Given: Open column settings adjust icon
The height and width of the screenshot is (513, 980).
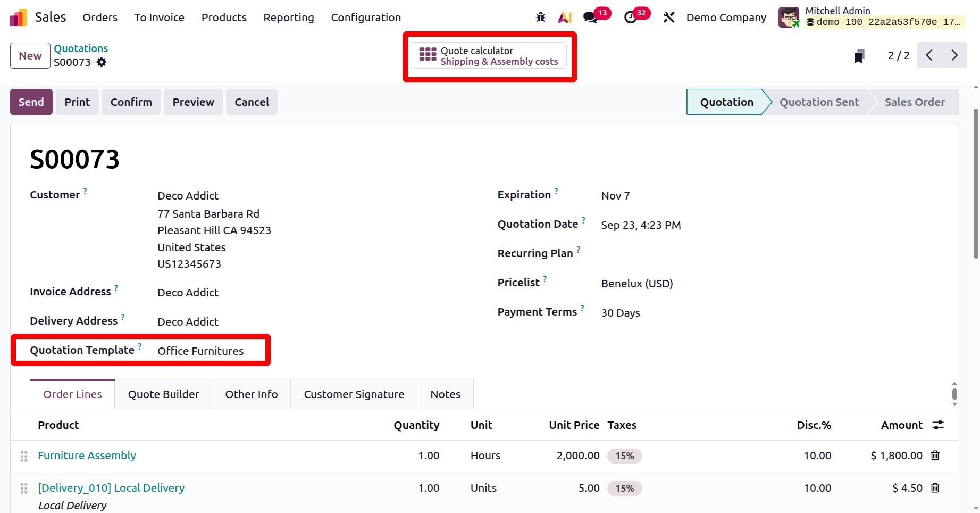Looking at the screenshot, I should click(938, 425).
